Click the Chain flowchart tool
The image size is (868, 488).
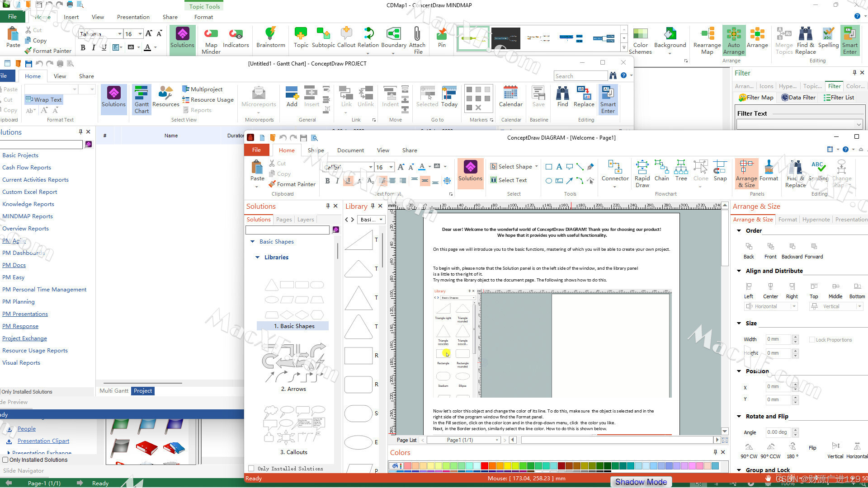[x=661, y=171]
